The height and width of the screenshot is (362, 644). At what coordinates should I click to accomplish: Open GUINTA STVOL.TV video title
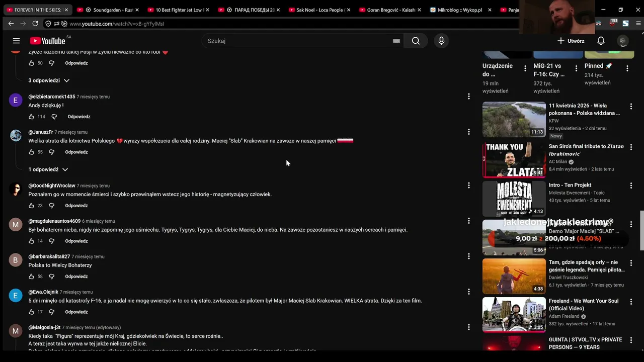[x=585, y=343]
